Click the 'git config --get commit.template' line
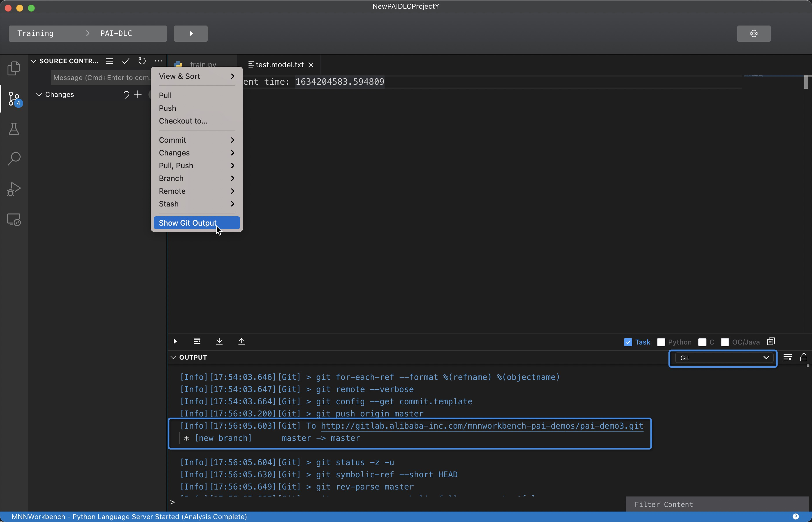812x522 pixels. pos(326,402)
